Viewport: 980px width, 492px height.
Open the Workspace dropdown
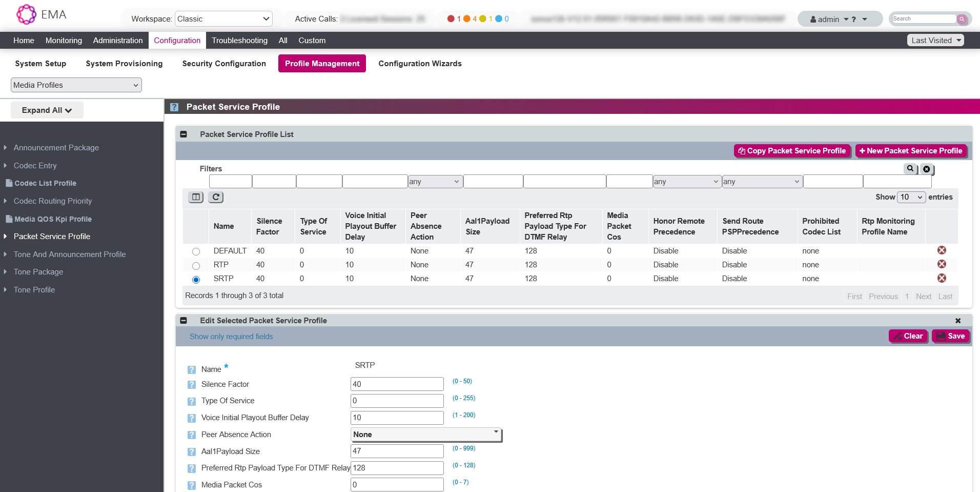point(223,19)
